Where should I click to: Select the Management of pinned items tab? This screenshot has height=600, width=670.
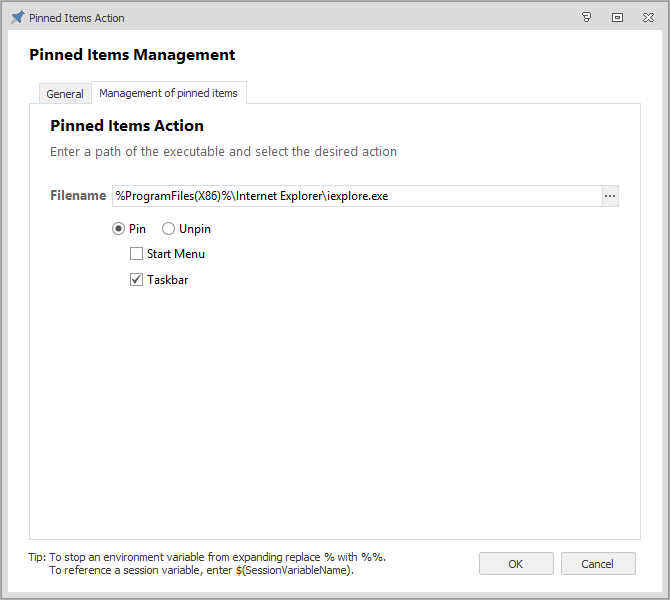point(168,93)
